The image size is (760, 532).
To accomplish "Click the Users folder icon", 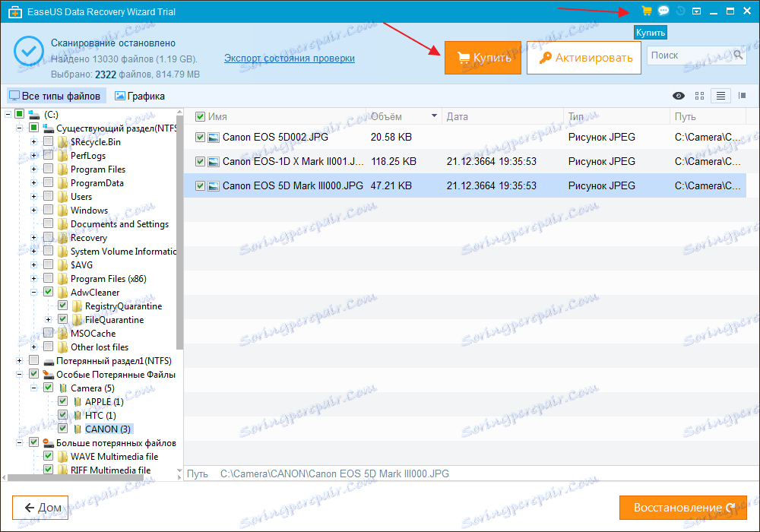I will click(62, 197).
